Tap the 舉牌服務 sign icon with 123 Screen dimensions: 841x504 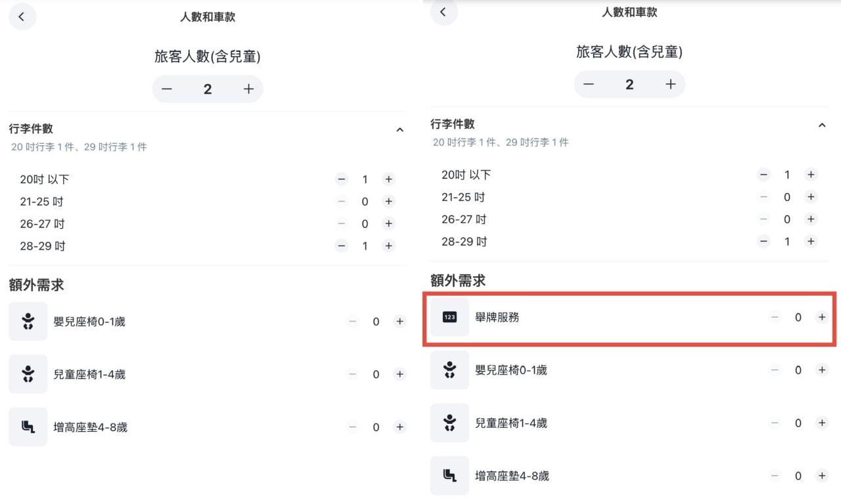tap(449, 317)
